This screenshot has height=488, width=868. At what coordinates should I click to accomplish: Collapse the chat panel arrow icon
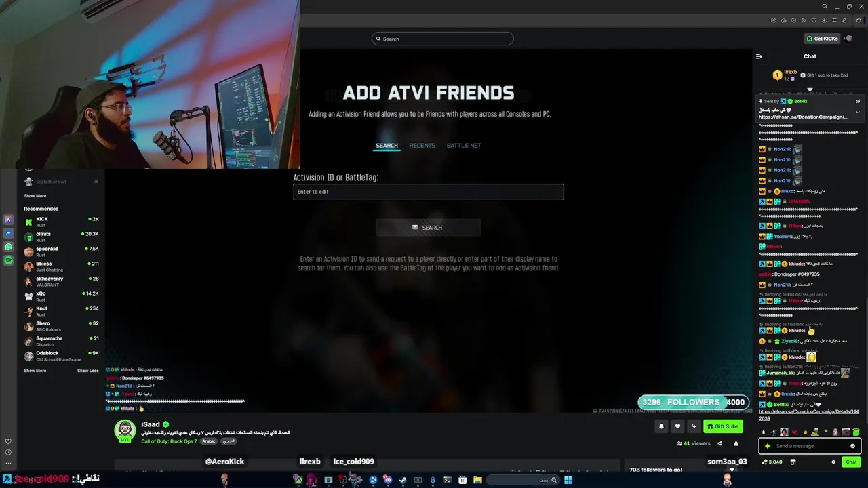coord(759,56)
